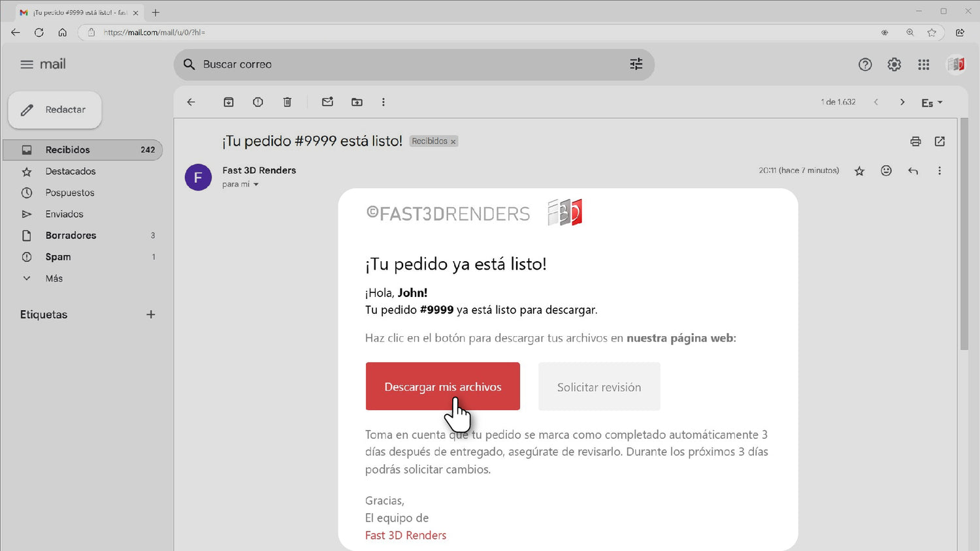980x551 pixels.
Task: Click the Move to folder icon
Action: (357, 102)
